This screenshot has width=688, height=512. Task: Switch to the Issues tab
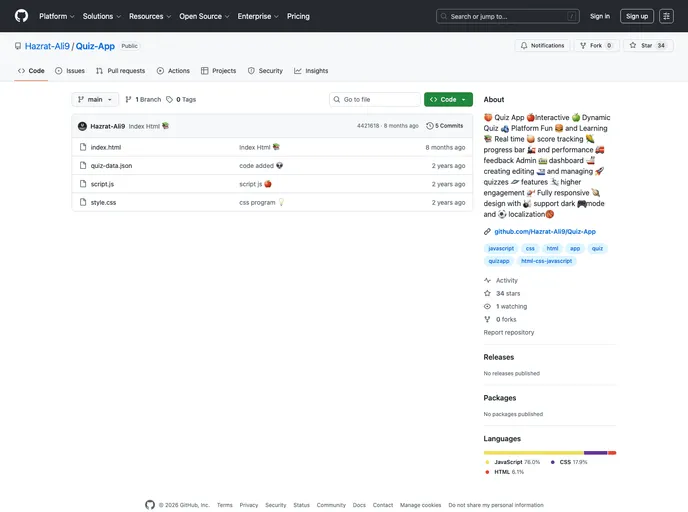(70, 71)
